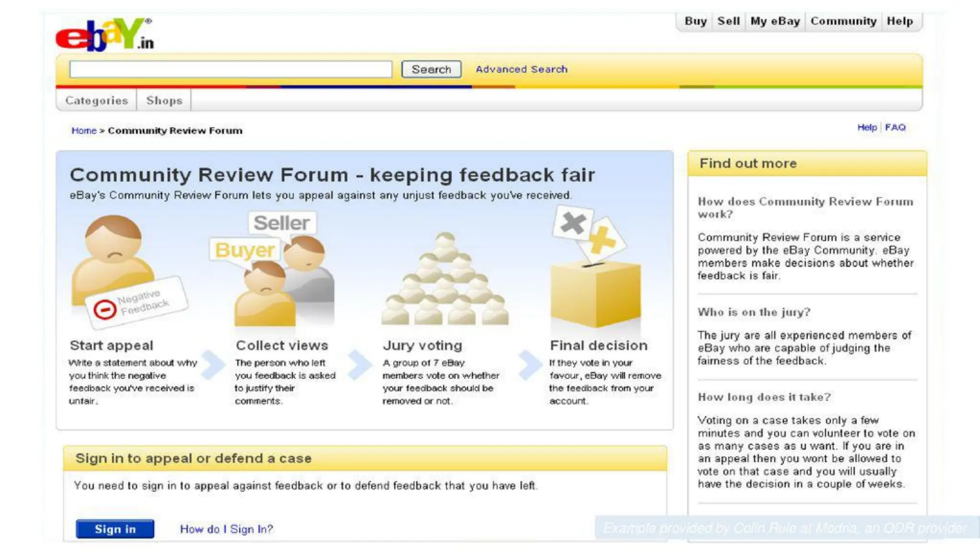The height and width of the screenshot is (551, 980).
Task: Click arrow between Jury voting and Final decision
Action: pyautogui.click(x=530, y=364)
